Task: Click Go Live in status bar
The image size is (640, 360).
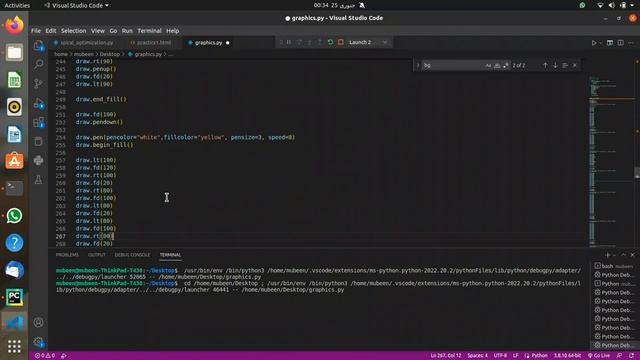Action: 599,356
